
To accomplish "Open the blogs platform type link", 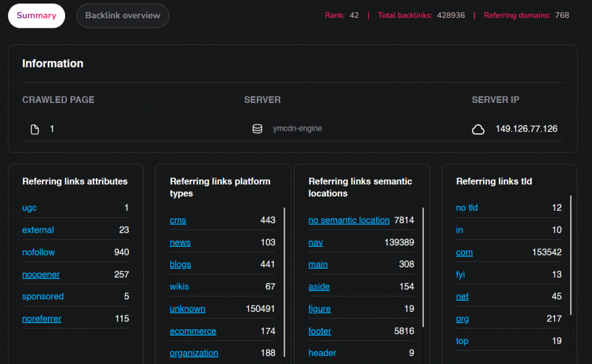I will pos(181,265).
